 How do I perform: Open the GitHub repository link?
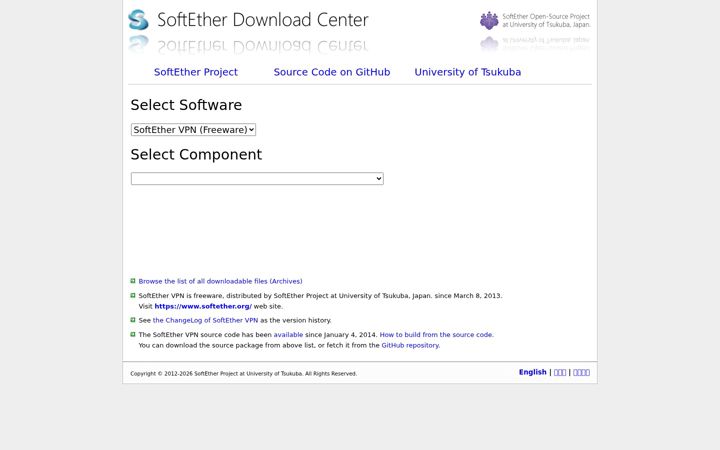[x=410, y=345]
